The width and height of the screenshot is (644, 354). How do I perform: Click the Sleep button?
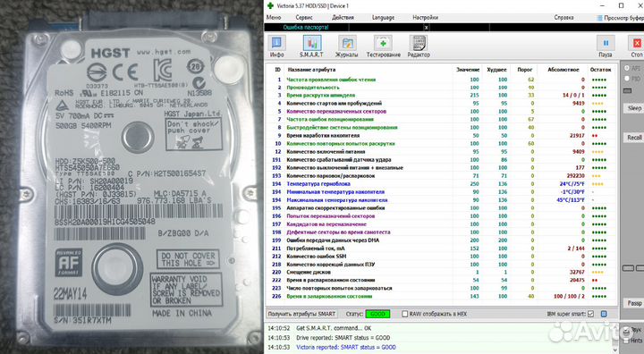coord(634,108)
